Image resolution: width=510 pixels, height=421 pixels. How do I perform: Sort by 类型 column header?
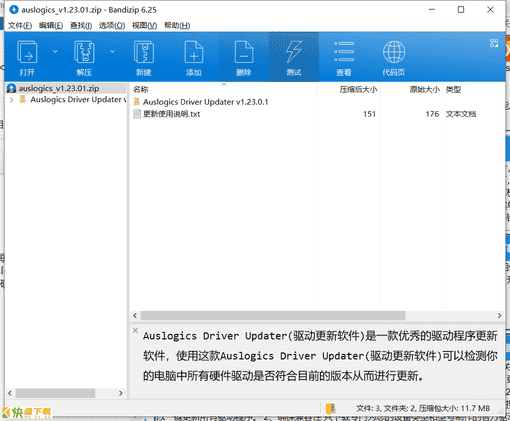[453, 89]
